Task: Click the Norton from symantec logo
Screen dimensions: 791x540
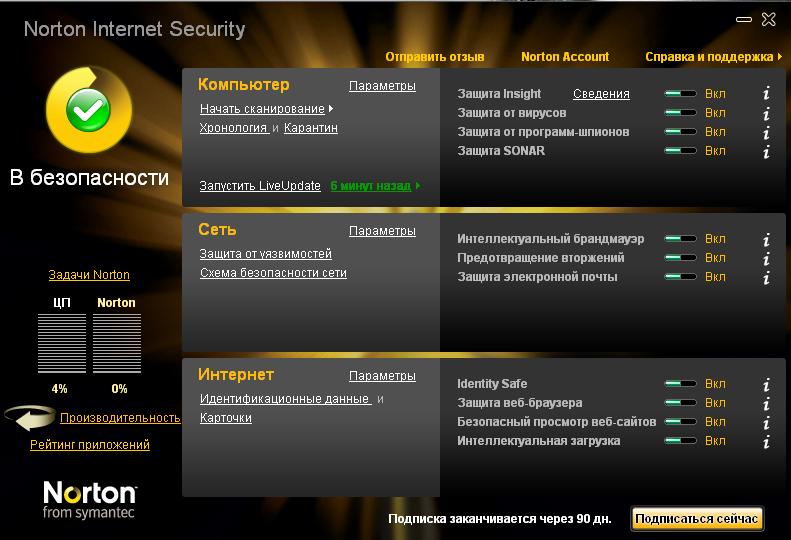Action: [x=89, y=500]
